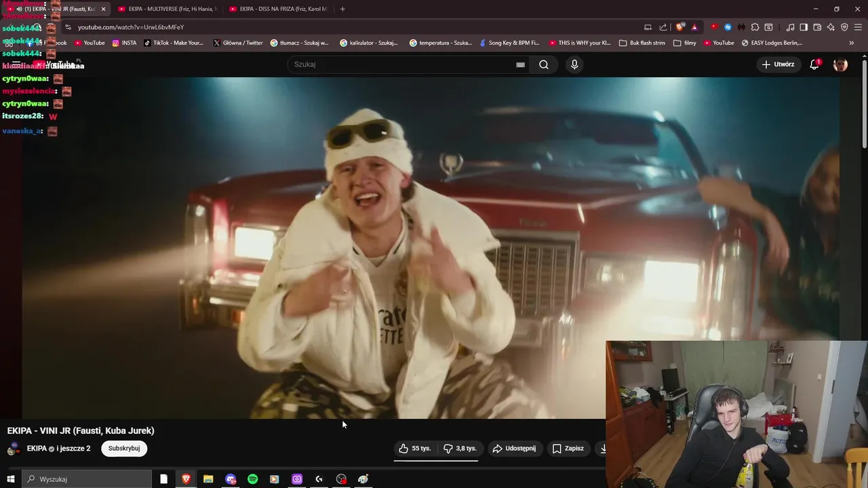The width and height of the screenshot is (868, 488).
Task: Open the THIS is WHY your Kl bookmark
Action: point(580,43)
